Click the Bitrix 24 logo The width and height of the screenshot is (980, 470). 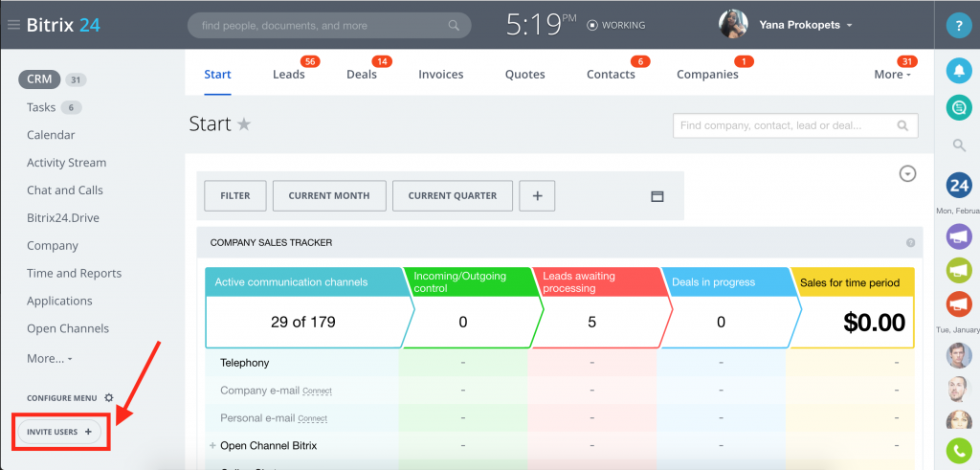pos(63,25)
